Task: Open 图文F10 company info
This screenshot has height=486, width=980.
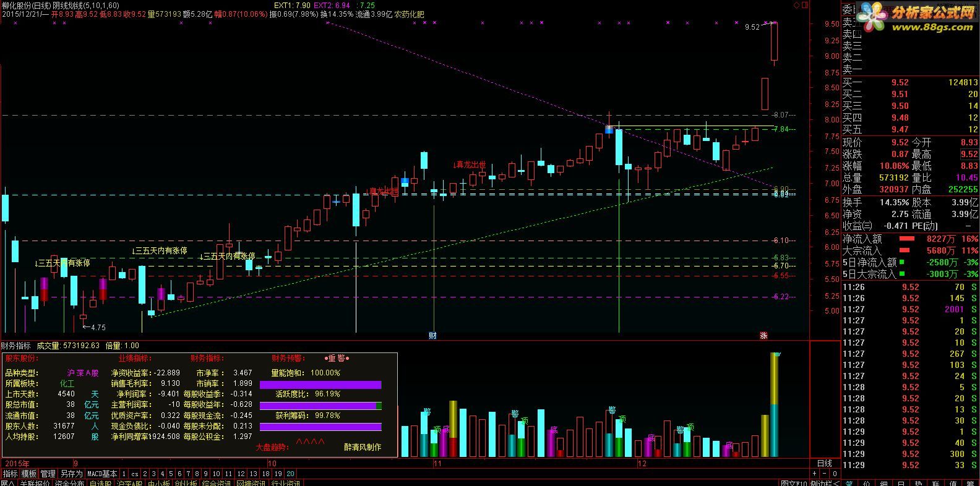Action: 794,483
